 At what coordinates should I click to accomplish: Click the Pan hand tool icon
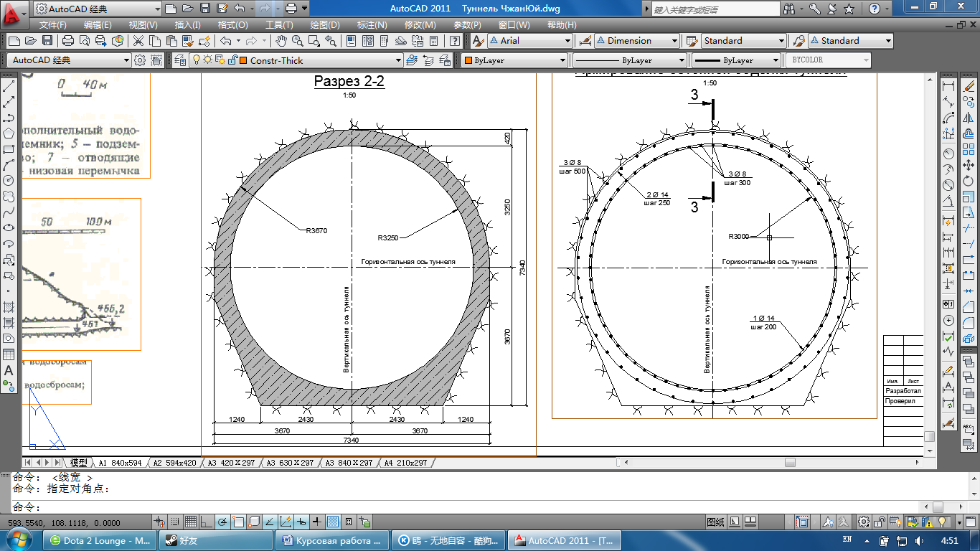point(281,41)
